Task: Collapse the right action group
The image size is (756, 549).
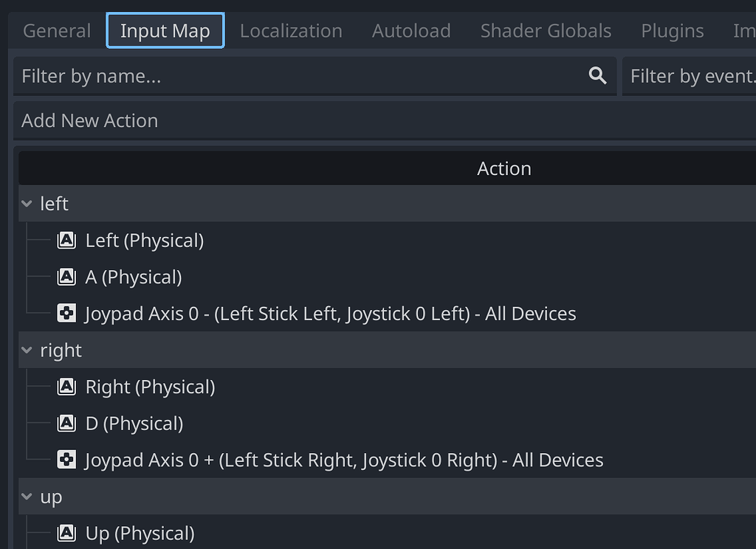Action: coord(28,351)
